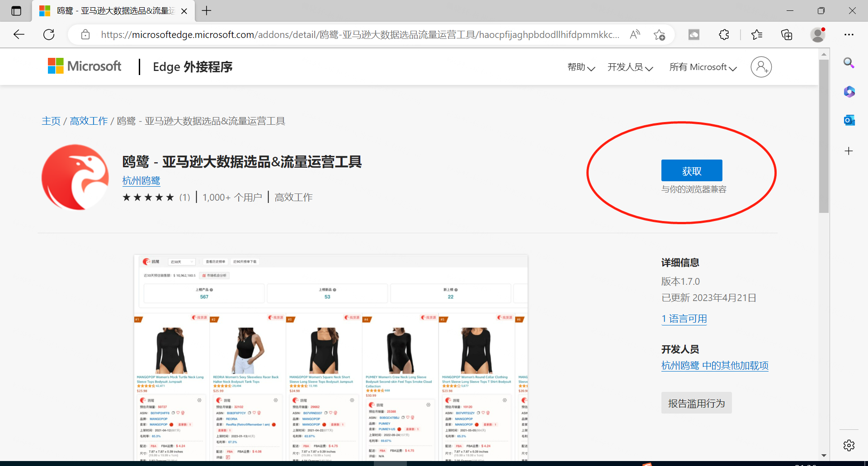This screenshot has height=466, width=868.
Task: Open 杭州鸥鹭 中的其他加载项 link
Action: click(715, 366)
